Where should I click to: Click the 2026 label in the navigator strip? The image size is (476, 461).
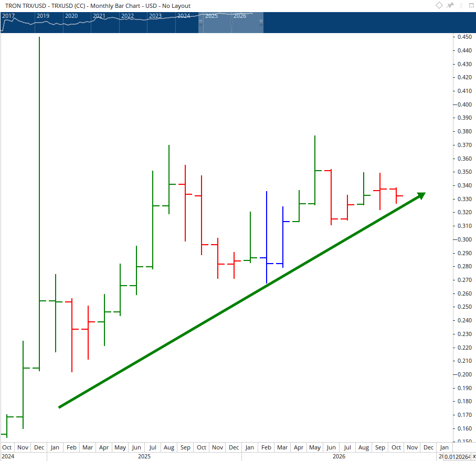(x=240, y=16)
